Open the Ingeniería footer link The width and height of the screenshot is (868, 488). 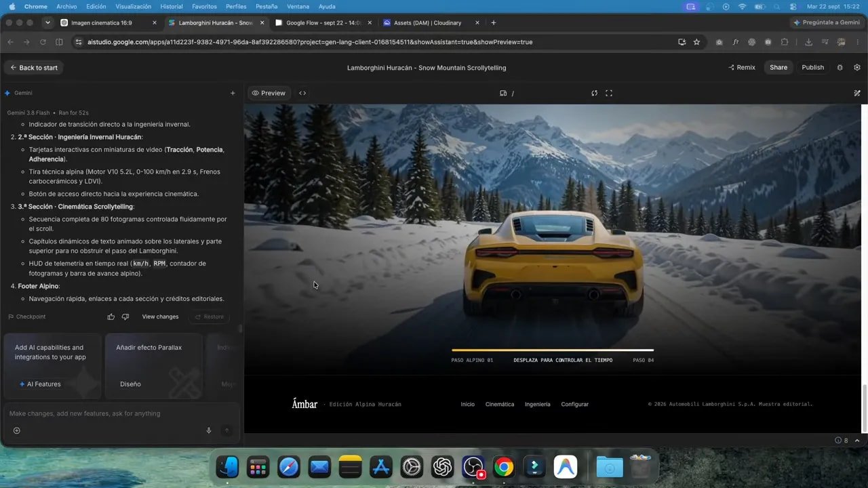(538, 404)
